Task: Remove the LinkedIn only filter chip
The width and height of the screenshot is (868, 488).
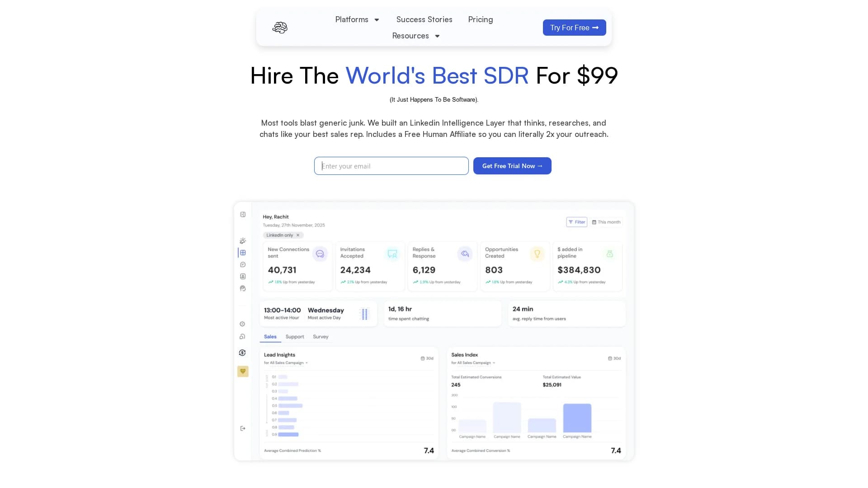Action: tap(298, 235)
